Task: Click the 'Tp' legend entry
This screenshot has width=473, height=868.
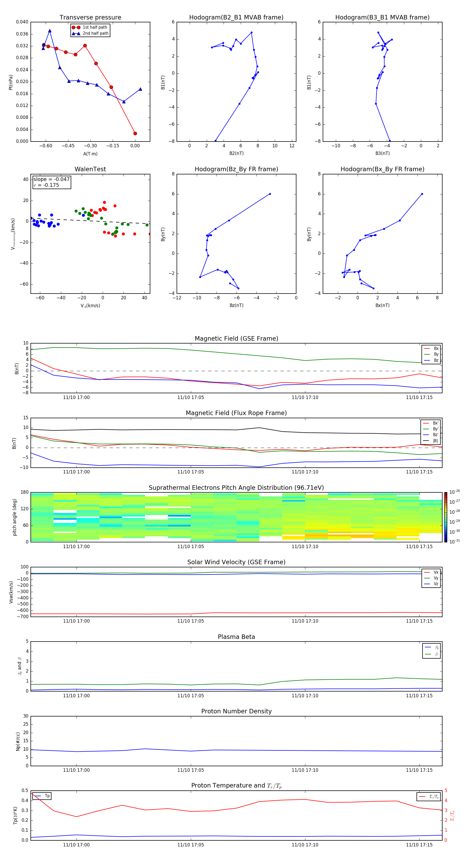Action: (x=42, y=796)
